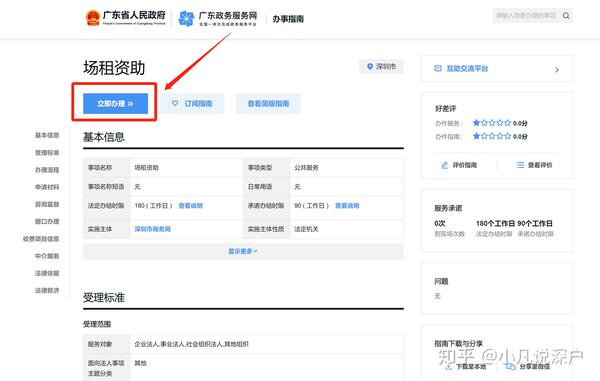This screenshot has width=600, height=381.
Task: Go to 法律救济 in the side navigation
Action: pyautogui.click(x=47, y=290)
